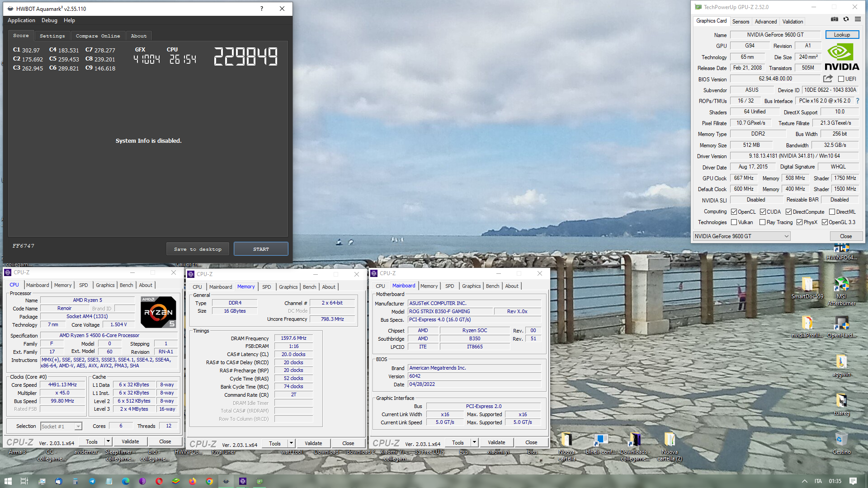Screen dimensions: 868x488
Task: Open the Socket #1 selection dropdown
Action: 61,426
